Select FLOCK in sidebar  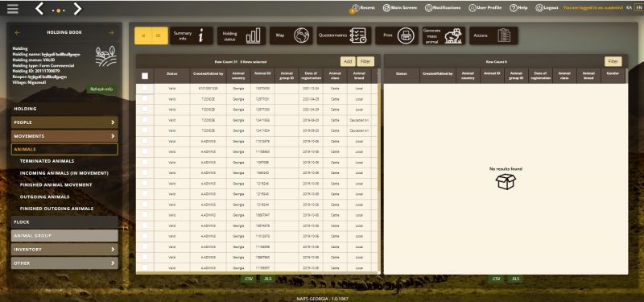pos(64,222)
